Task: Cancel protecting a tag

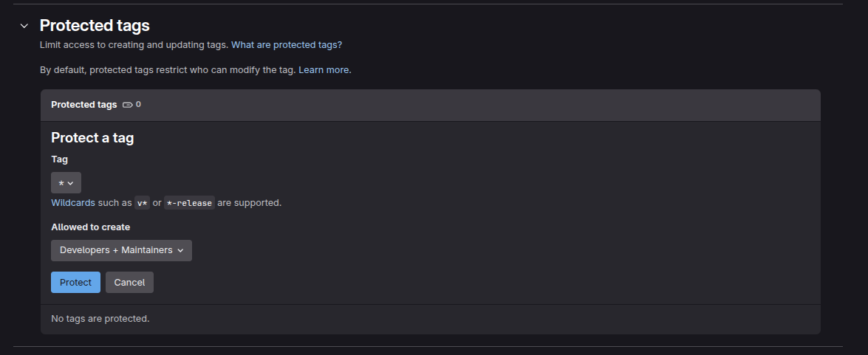Action: coord(129,283)
